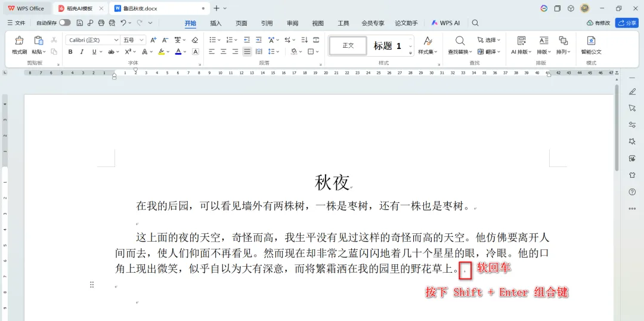Switch to the Insert (插入) tab
Image resolution: width=644 pixels, height=321 pixels.
click(x=216, y=23)
